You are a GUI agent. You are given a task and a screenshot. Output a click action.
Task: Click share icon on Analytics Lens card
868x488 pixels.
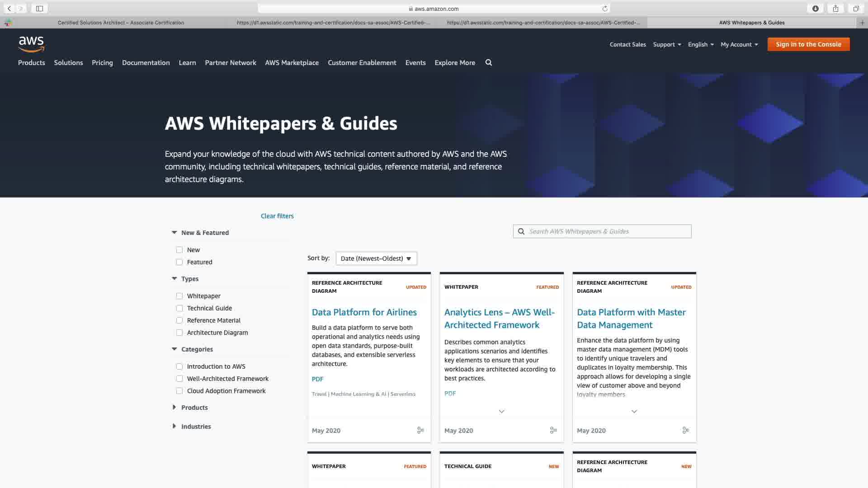[x=553, y=430]
